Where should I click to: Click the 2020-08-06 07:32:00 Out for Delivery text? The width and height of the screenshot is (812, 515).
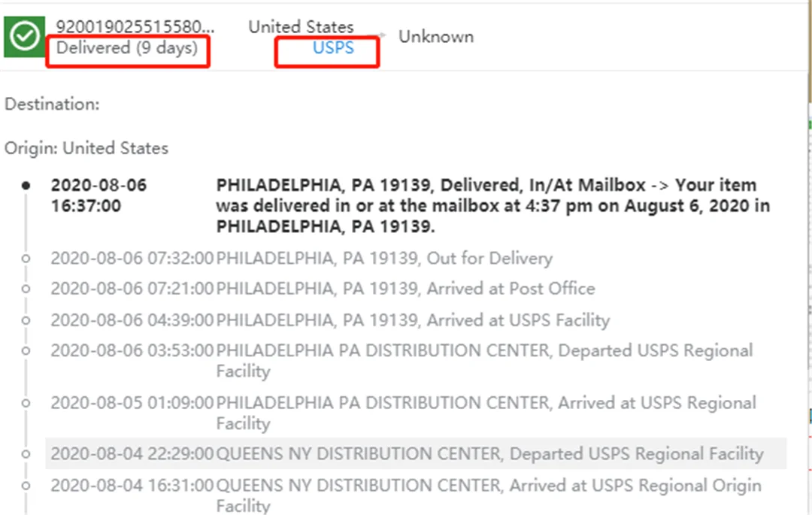coord(383,259)
